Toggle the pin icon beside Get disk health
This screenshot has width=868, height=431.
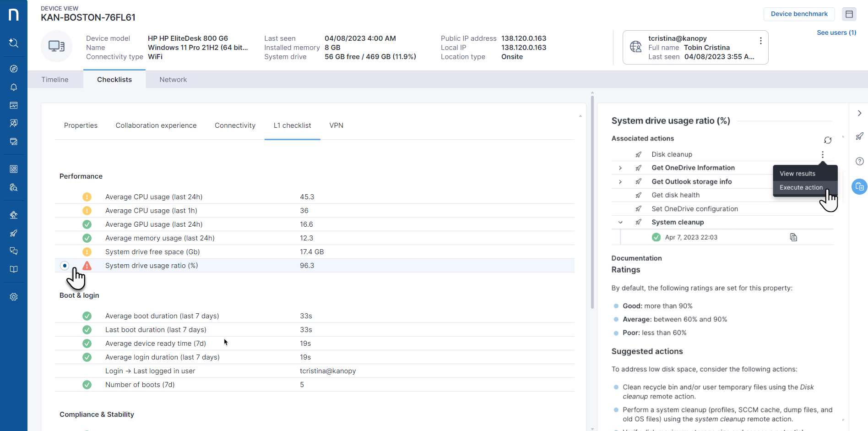(x=638, y=195)
